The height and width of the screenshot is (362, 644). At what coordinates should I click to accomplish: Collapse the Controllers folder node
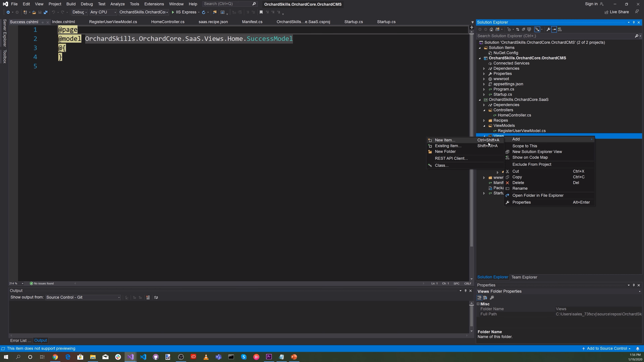click(x=484, y=110)
